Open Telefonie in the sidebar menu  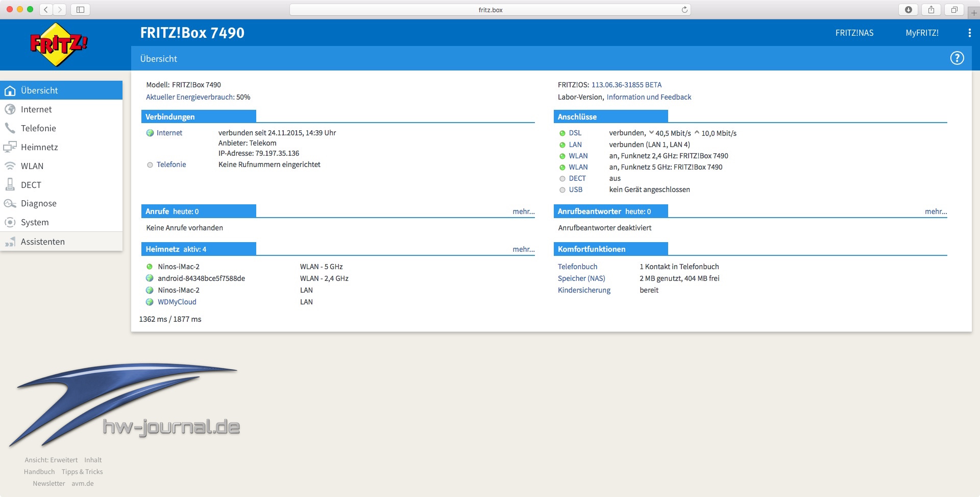point(61,128)
